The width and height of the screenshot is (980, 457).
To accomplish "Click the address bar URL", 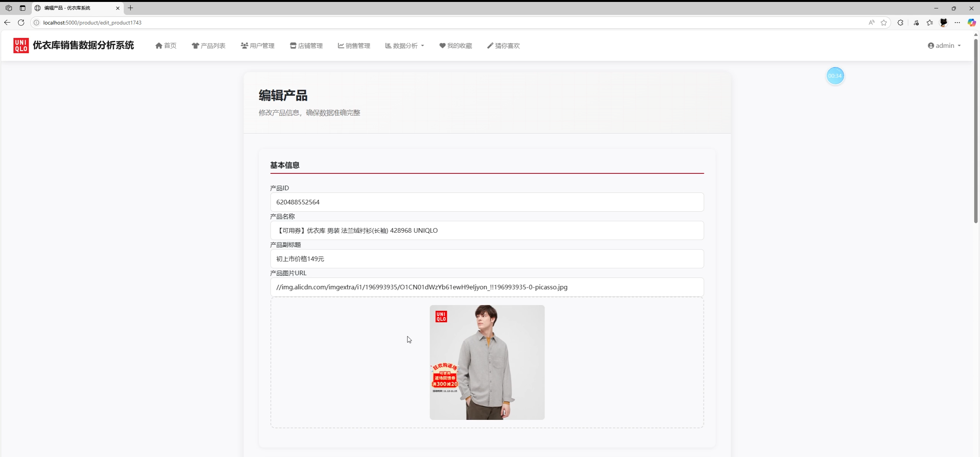I will tap(92, 23).
